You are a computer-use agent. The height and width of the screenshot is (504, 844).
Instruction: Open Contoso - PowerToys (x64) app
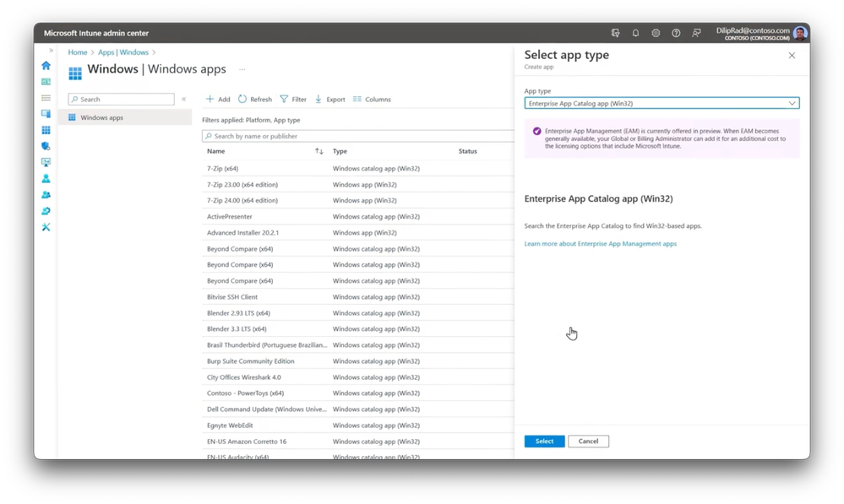tap(246, 393)
